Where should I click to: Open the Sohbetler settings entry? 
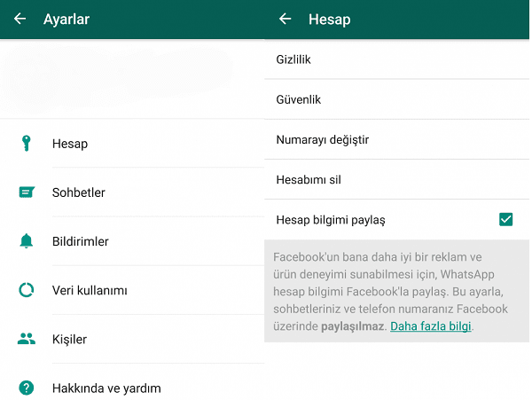pyautogui.click(x=132, y=192)
